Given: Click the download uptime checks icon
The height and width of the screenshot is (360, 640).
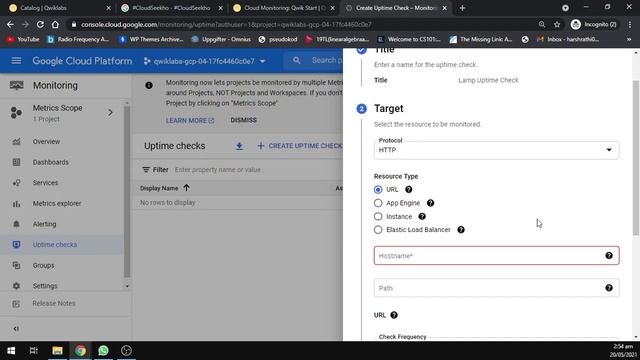Looking at the screenshot, I should click(239, 146).
